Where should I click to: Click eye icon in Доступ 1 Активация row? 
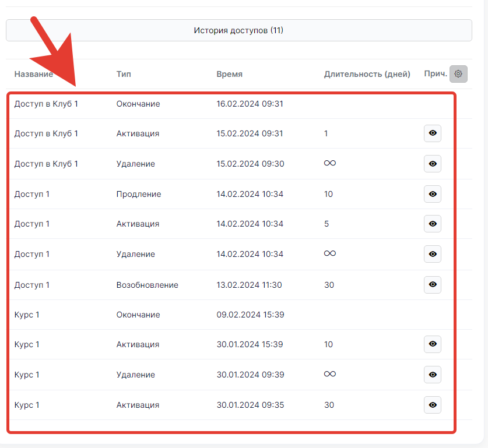point(432,224)
